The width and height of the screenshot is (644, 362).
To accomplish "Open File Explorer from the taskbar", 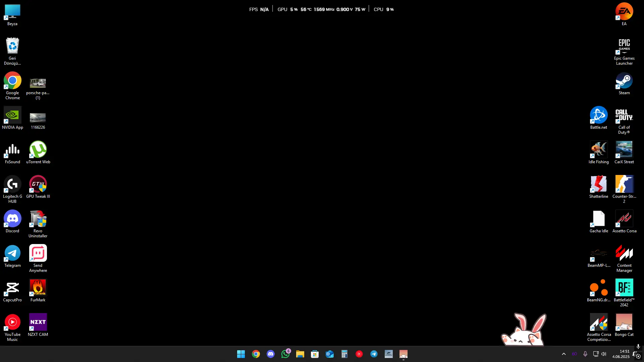I will pos(300,354).
